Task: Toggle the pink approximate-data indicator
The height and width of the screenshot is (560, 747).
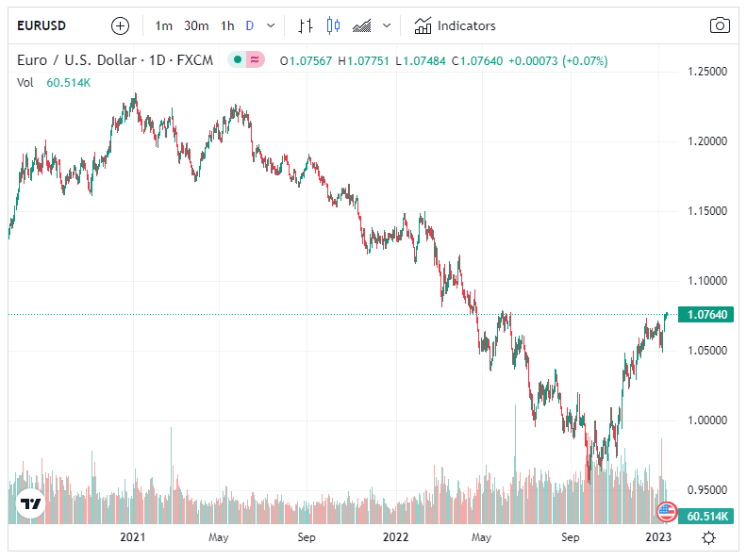Action: [257, 60]
